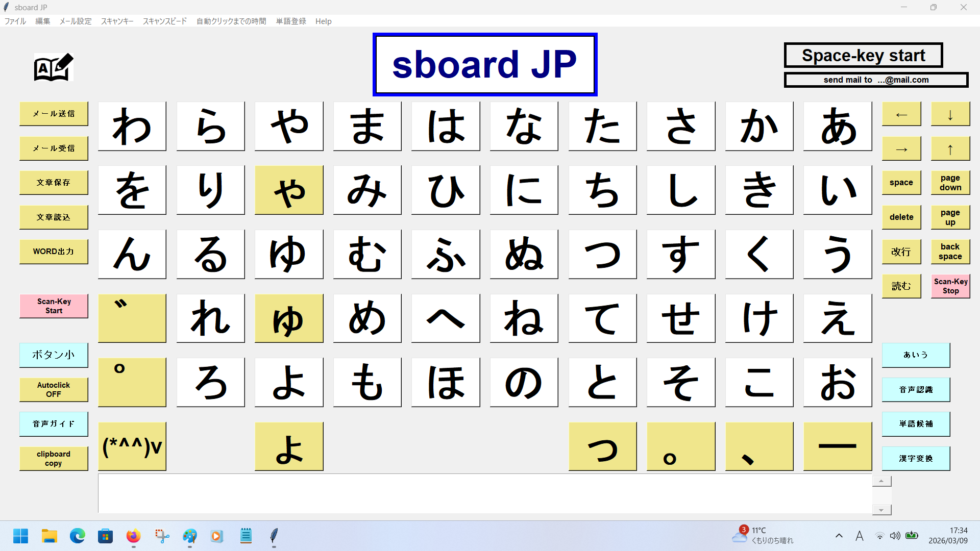The width and height of the screenshot is (980, 551).
Task: Open the スキャンスピード menu
Action: (164, 21)
